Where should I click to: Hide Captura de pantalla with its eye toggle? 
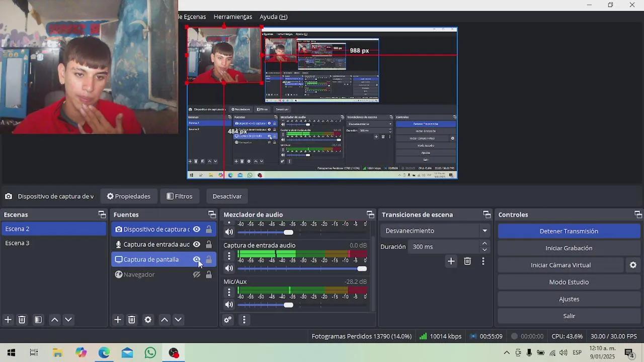197,259
